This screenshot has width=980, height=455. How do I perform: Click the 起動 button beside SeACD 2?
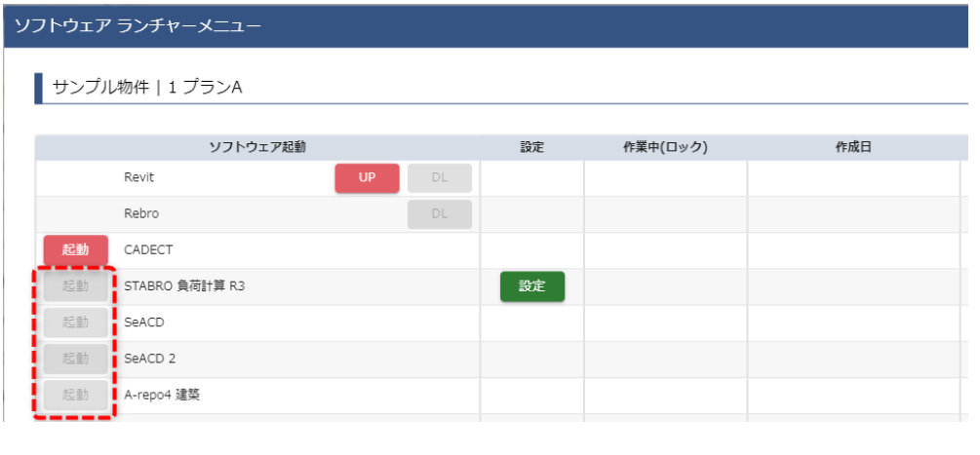75,359
